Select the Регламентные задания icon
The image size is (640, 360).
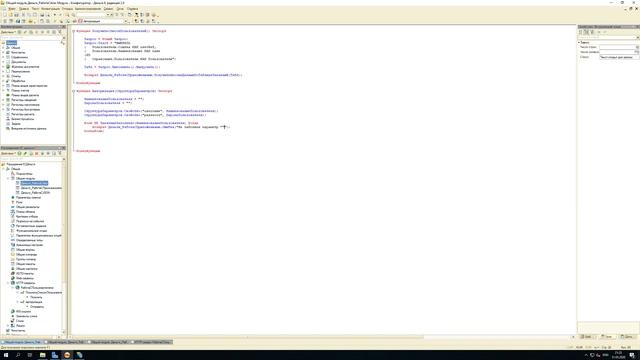pyautogui.click(x=13, y=226)
